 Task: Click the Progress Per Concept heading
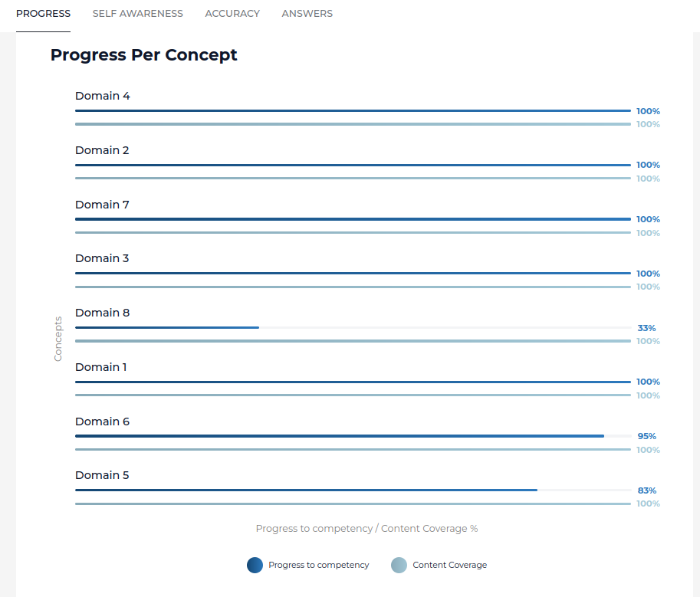(x=144, y=55)
